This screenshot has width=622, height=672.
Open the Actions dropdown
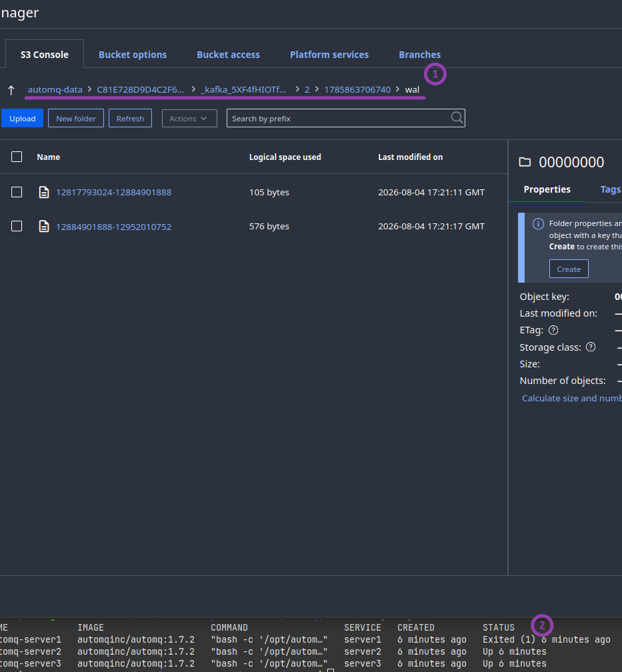coord(189,118)
